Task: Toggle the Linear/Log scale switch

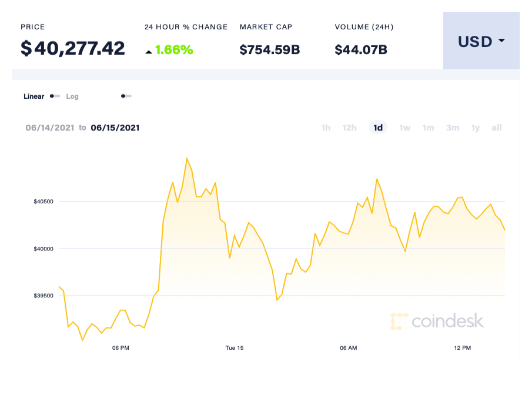Action: coord(55,96)
